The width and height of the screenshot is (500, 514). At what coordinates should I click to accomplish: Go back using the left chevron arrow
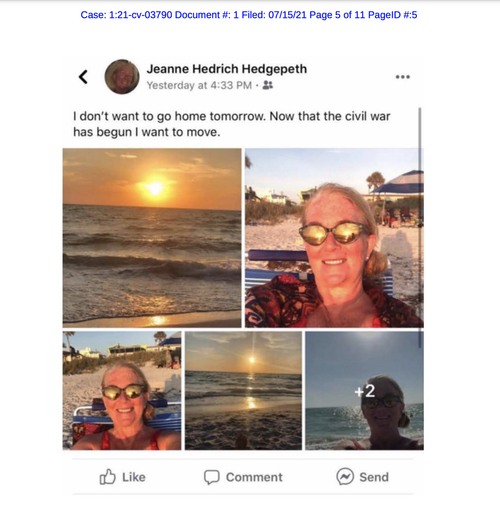click(83, 77)
